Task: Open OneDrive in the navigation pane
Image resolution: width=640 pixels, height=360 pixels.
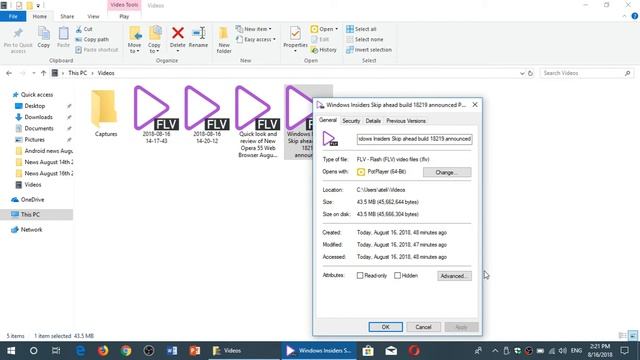Action: (32, 200)
